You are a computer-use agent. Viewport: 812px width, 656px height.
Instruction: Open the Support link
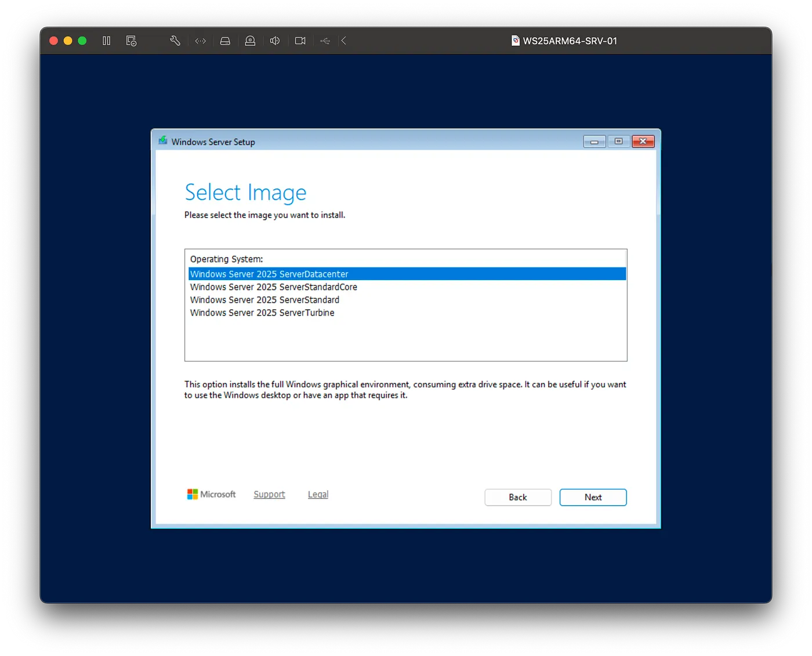click(x=269, y=494)
